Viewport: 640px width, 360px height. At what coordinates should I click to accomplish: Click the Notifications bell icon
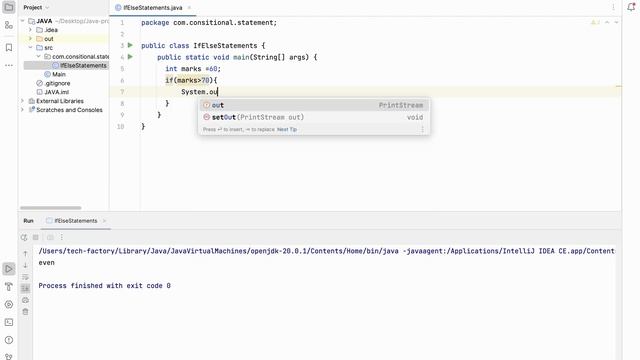point(631,7)
